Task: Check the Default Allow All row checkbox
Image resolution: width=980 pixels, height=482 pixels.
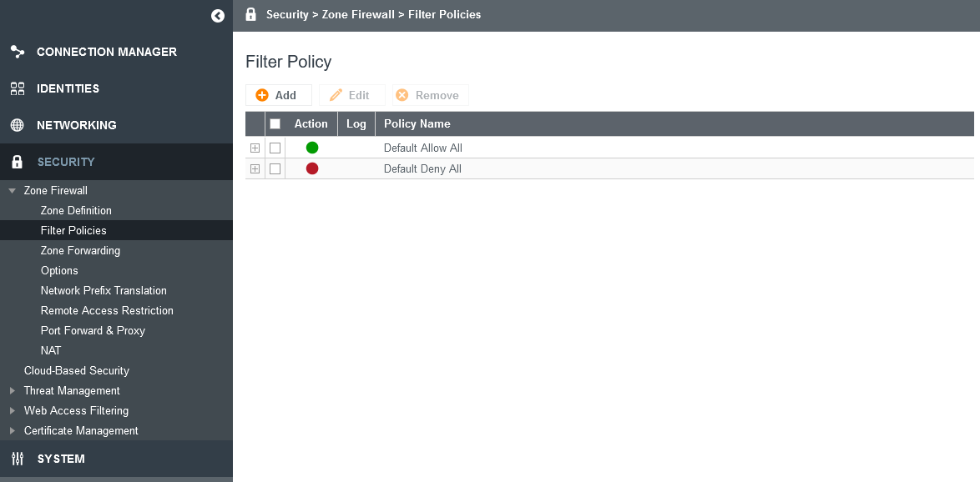Action: [x=275, y=148]
